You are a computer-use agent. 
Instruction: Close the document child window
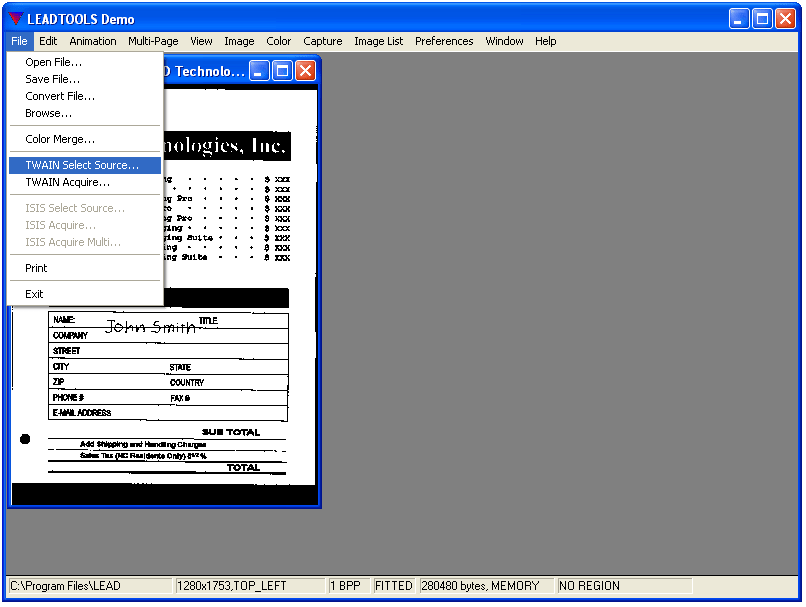tap(305, 71)
